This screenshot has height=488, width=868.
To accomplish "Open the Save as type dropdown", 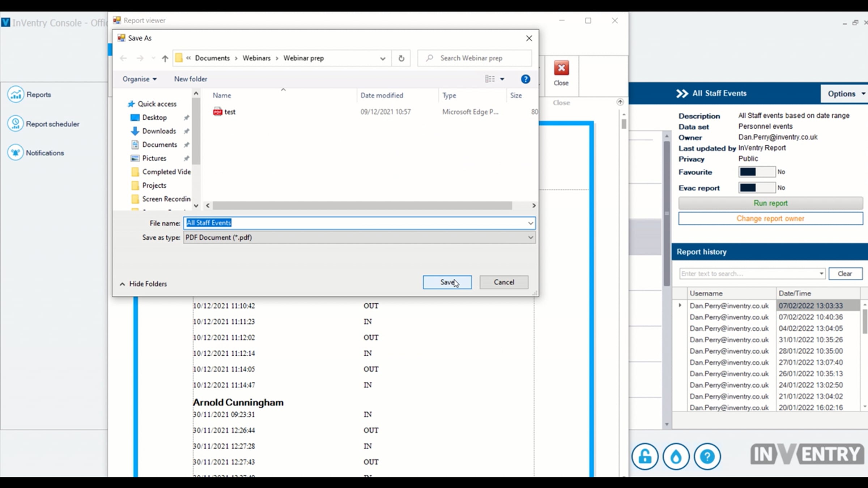I will point(359,237).
